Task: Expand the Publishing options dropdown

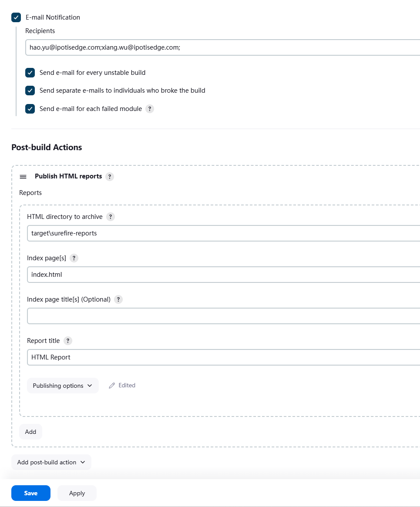Action: pyautogui.click(x=63, y=386)
